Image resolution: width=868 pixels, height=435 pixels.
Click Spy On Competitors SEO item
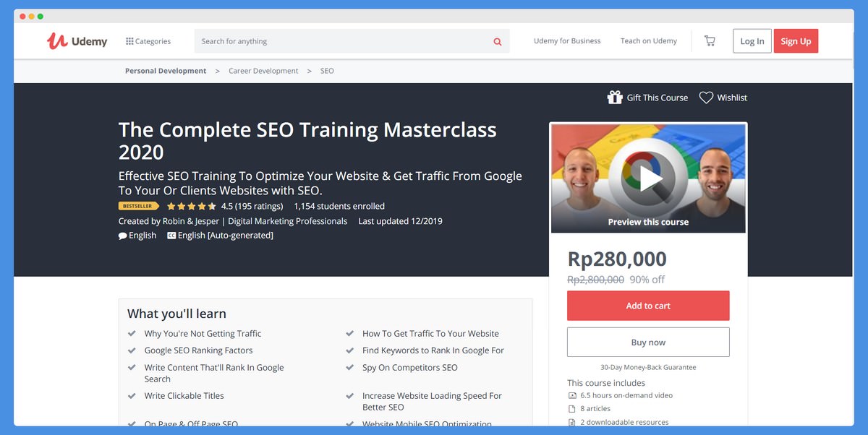pos(410,368)
